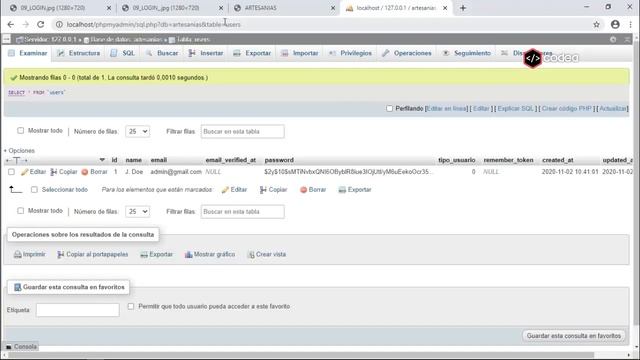Open the Privilegios tab
Viewport: 640px width, 360px height.
350,53
